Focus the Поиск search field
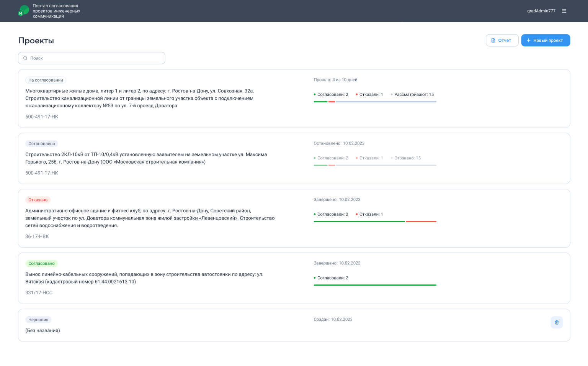 [91, 58]
